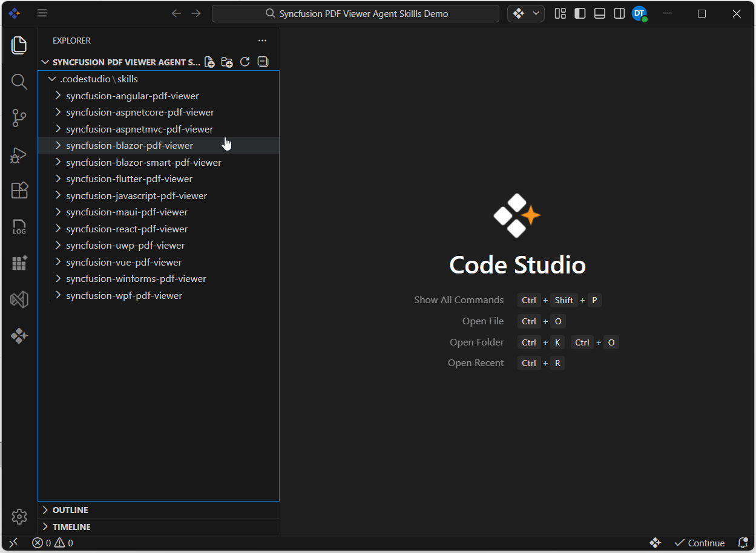Click the EXPLORER panel title
The height and width of the screenshot is (553, 756).
71,41
